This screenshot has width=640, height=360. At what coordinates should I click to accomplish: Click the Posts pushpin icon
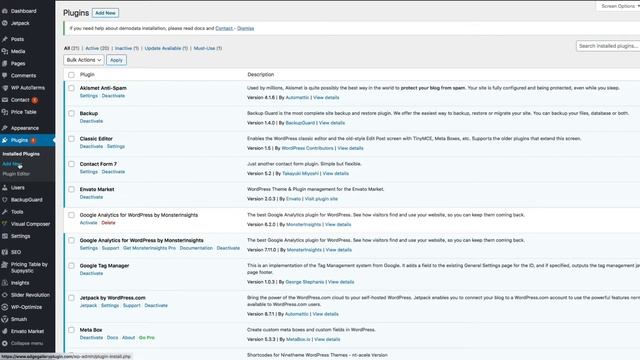5,39
